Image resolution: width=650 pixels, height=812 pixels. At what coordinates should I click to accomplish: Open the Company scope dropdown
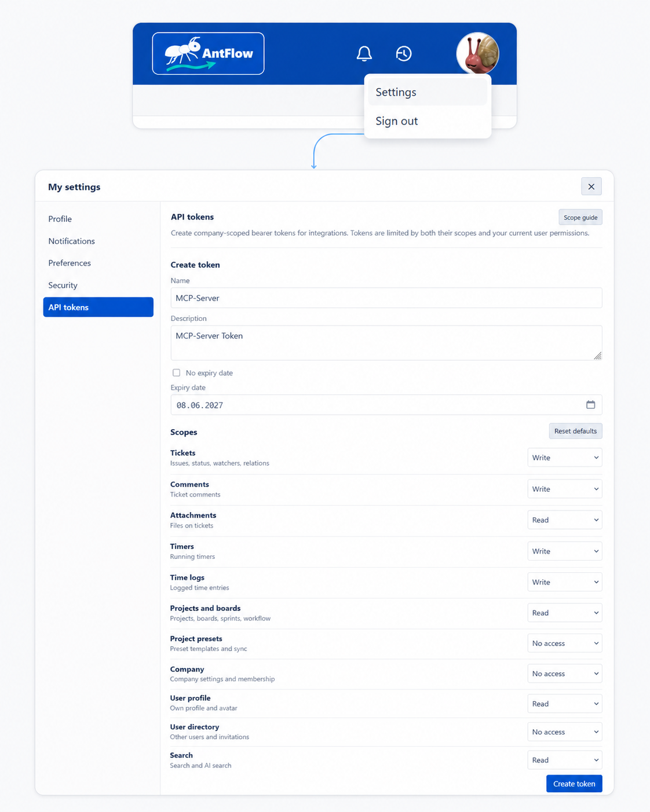565,674
